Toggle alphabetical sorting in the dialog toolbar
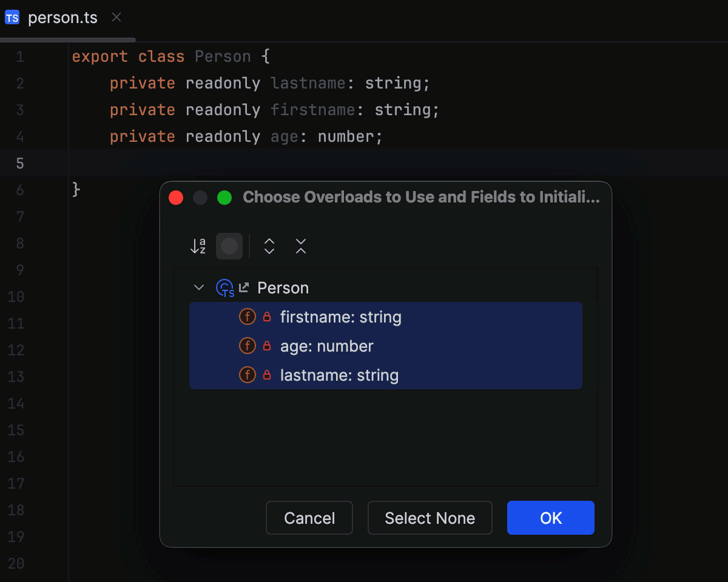 point(197,246)
